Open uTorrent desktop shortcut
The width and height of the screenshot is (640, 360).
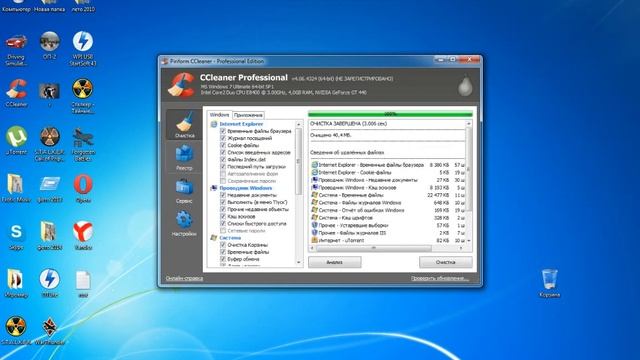[x=16, y=141]
